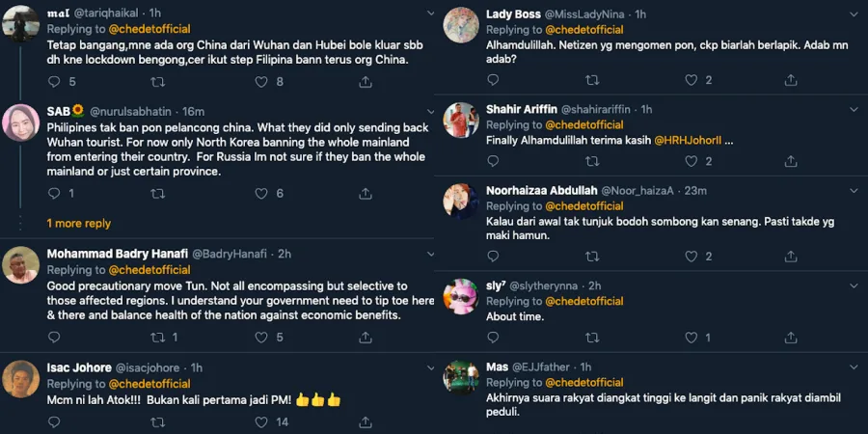Open more options on tariqhaikal's tweet
Viewport: 868px width, 434px height.
pyautogui.click(x=415, y=13)
